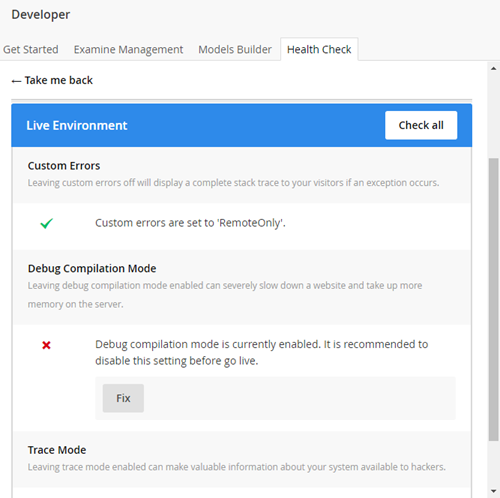Click the Live Environment header title

click(x=77, y=125)
